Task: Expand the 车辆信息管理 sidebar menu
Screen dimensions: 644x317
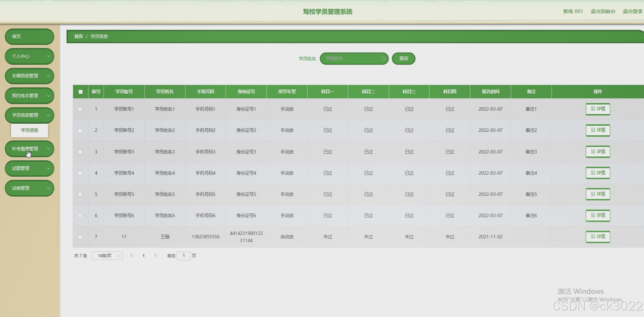Action: (29, 76)
